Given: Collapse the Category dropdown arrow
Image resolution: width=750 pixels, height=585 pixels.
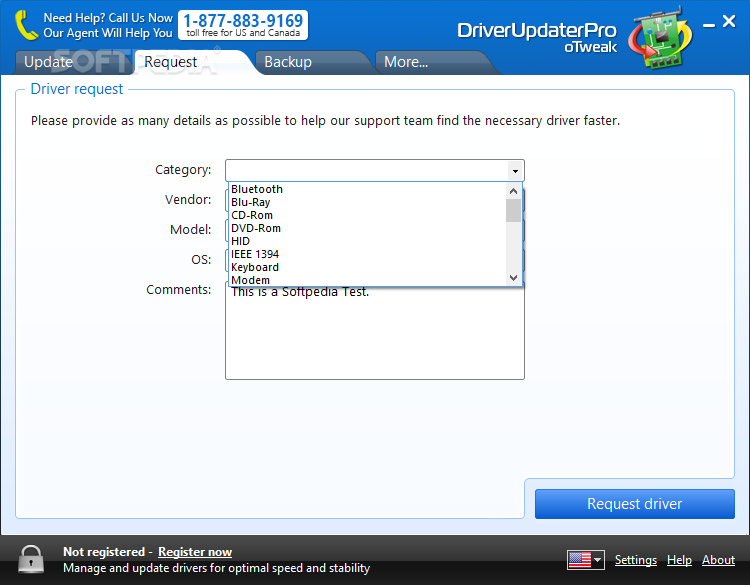Looking at the screenshot, I should [515, 171].
